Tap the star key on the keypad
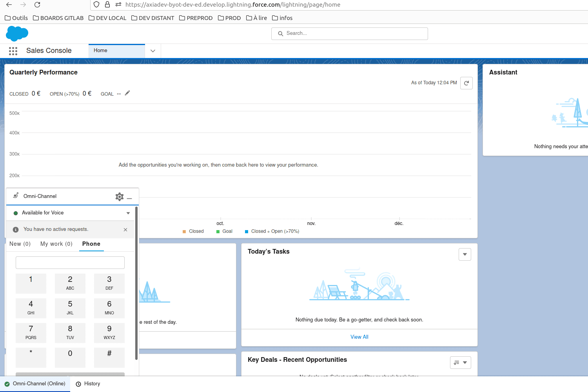This screenshot has width=588, height=392. [x=31, y=358]
